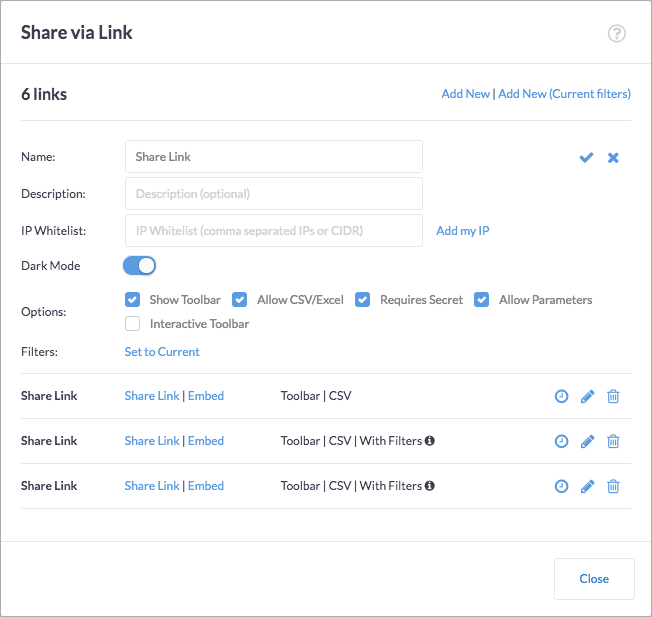The width and height of the screenshot is (652, 617).
Task: Open the Share Link URL in the Toolbar | CSV row
Action: pyautogui.click(x=152, y=396)
